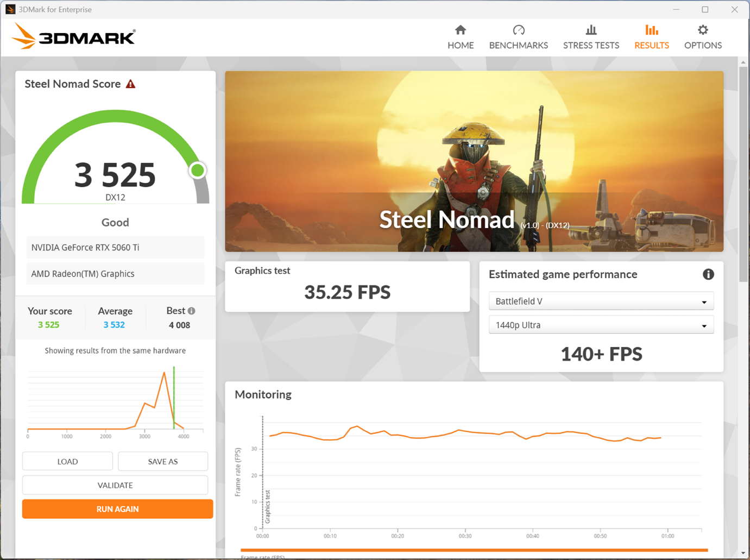Image resolution: width=750 pixels, height=560 pixels.
Task: Click the RESULTS tab label
Action: 652,45
